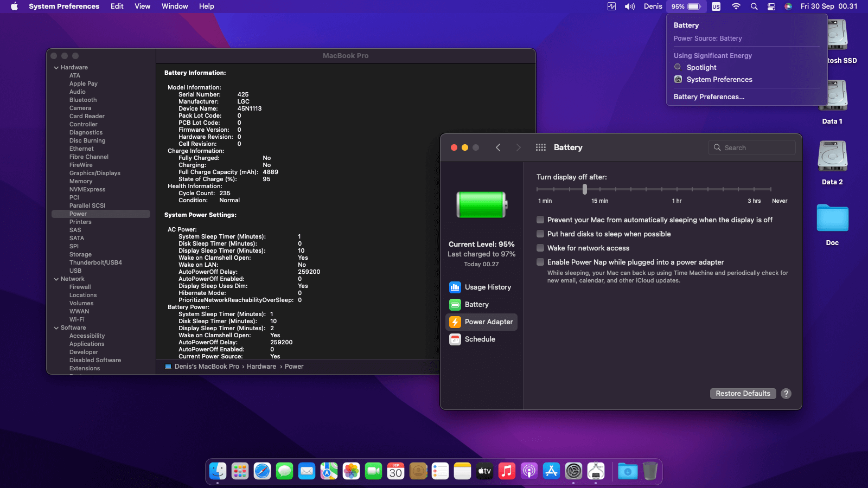
Task: Select Memory in hardware list
Action: 81,182
